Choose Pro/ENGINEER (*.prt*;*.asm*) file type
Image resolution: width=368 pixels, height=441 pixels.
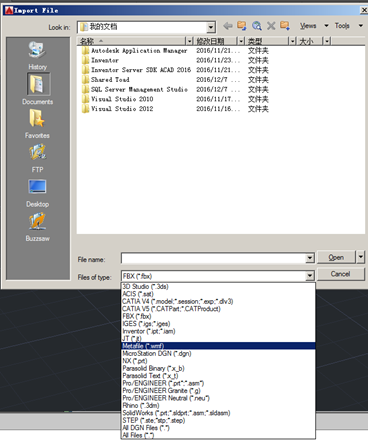tap(218, 383)
